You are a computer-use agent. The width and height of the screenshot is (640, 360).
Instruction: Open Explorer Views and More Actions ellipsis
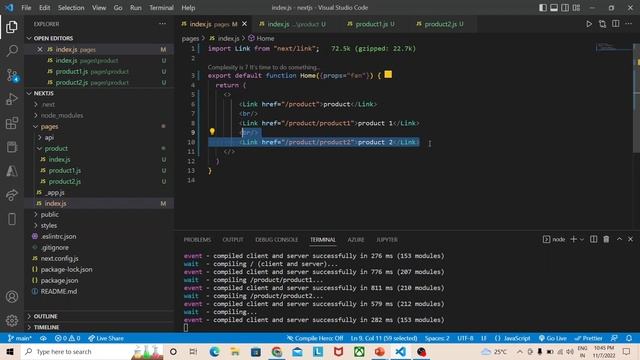(x=162, y=24)
